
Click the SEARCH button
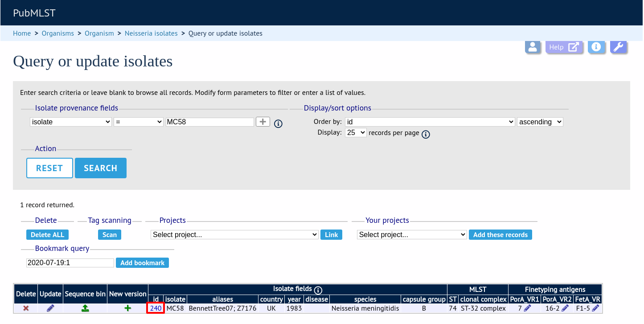pos(101,168)
